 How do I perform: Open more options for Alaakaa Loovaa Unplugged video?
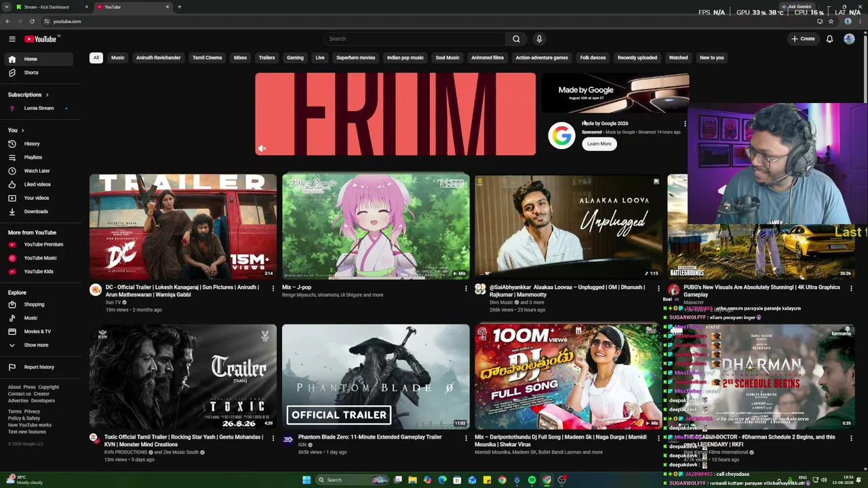tap(658, 288)
